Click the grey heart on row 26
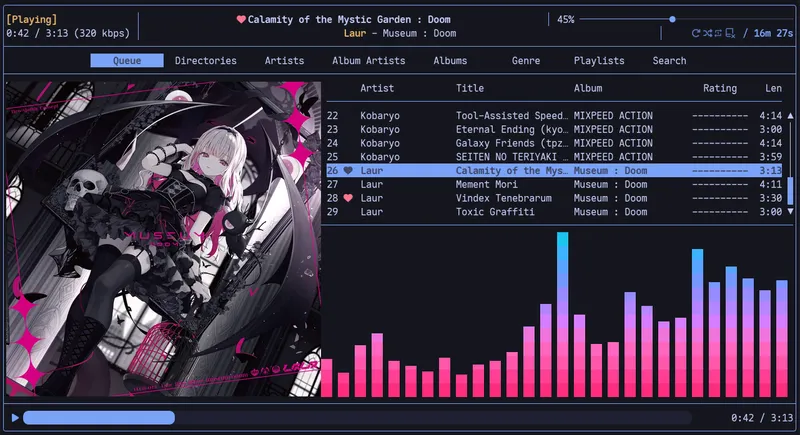Screen dimensions: 800x435 (x=348, y=171)
